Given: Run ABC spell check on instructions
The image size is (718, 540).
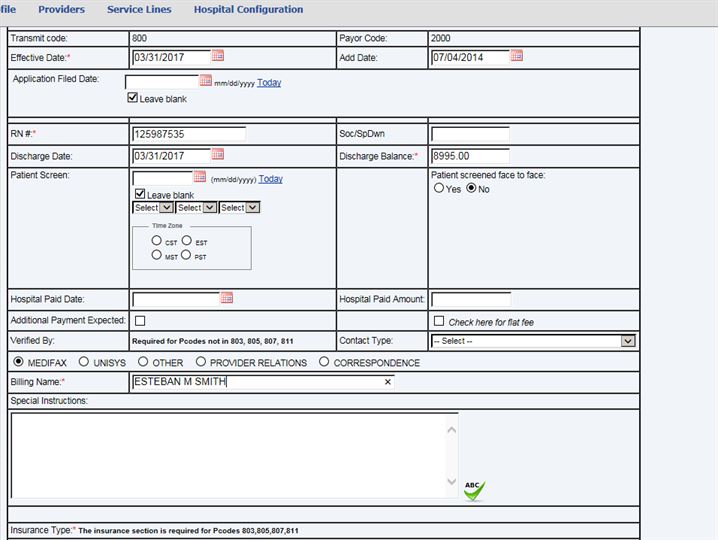Looking at the screenshot, I should click(x=473, y=490).
